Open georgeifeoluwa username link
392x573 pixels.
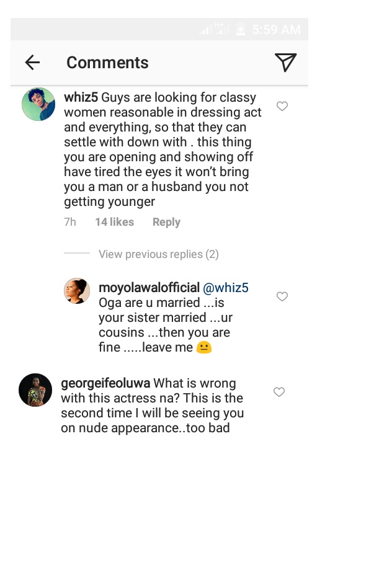tap(105, 383)
